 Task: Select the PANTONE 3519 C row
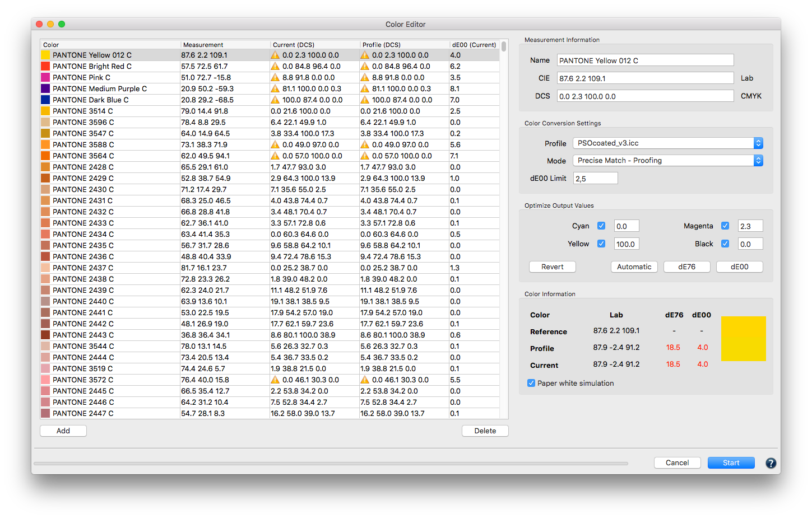point(270,368)
